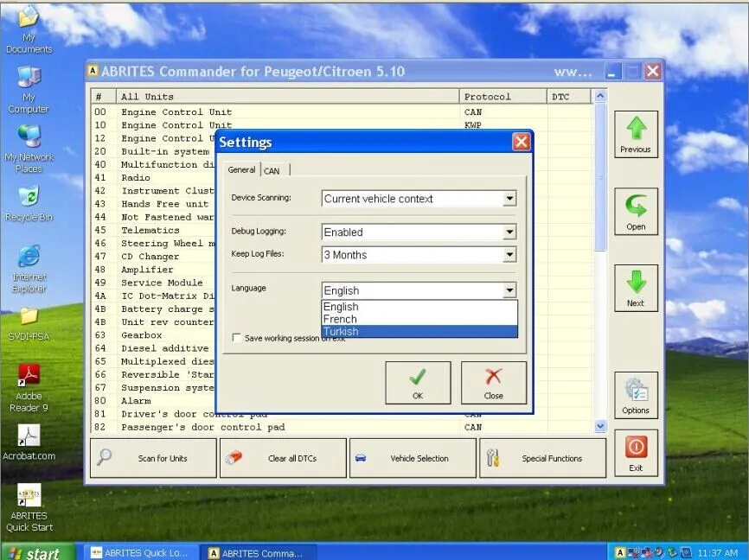This screenshot has width=749, height=560.
Task: Select the General tab
Action: tap(240, 169)
